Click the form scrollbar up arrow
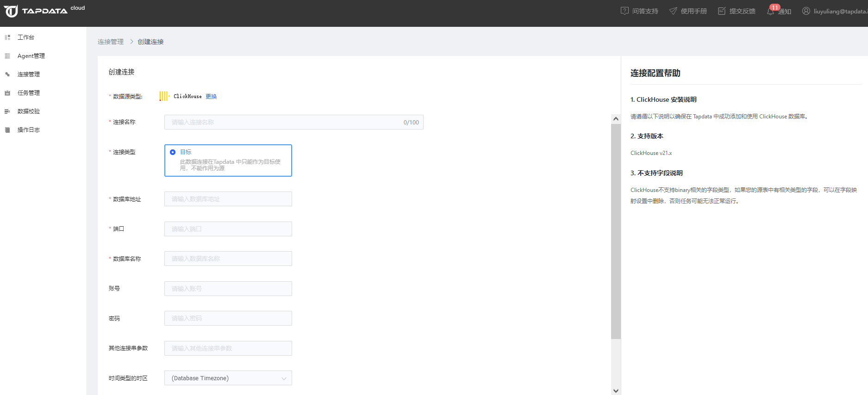This screenshot has height=395, width=868. tap(616, 119)
